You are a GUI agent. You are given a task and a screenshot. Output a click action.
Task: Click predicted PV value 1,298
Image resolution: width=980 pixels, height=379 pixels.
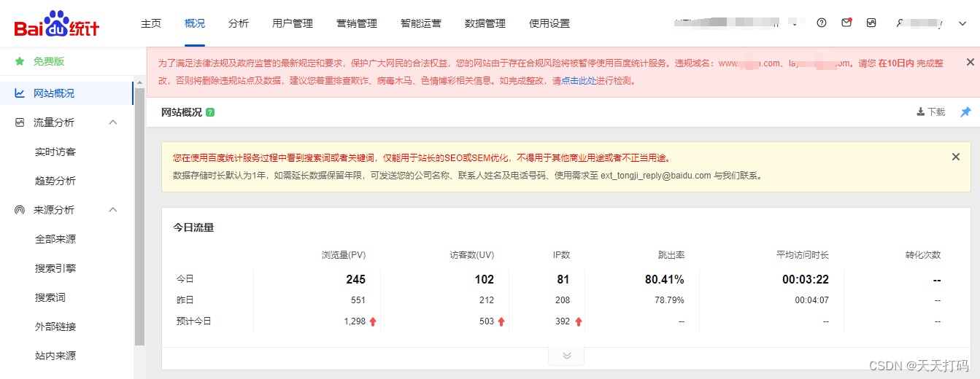pyautogui.click(x=355, y=321)
